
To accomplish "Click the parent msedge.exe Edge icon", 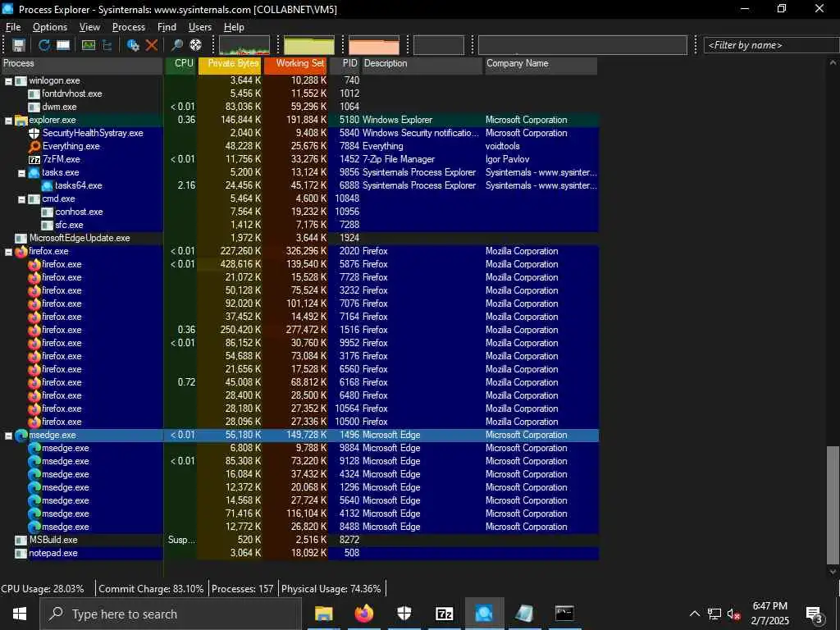I will pyautogui.click(x=21, y=435).
